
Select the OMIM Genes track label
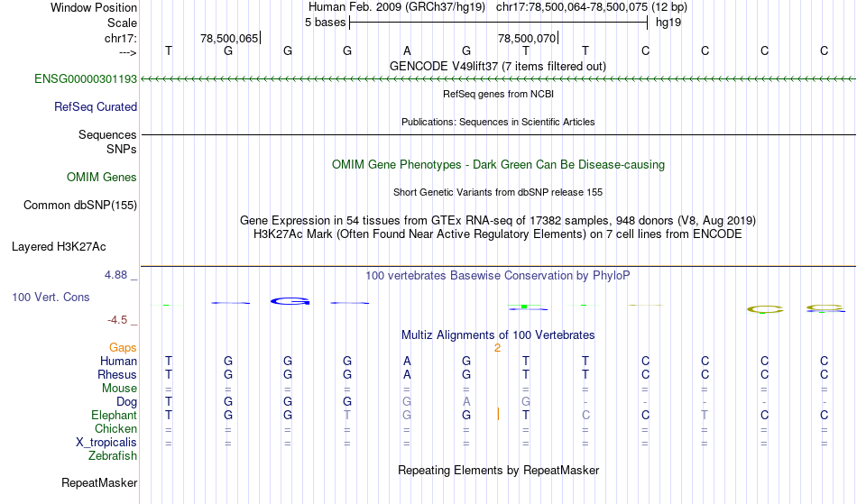pyautogui.click(x=102, y=177)
